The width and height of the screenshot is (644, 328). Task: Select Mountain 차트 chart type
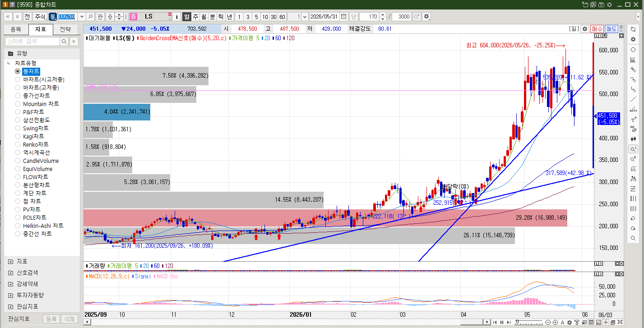tap(37, 104)
